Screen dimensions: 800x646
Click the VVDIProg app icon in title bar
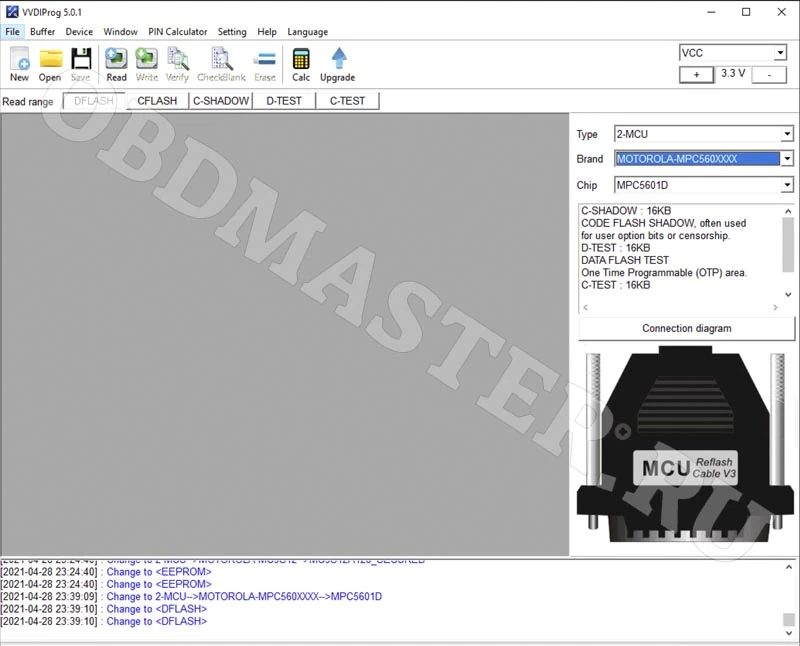[x=12, y=12]
